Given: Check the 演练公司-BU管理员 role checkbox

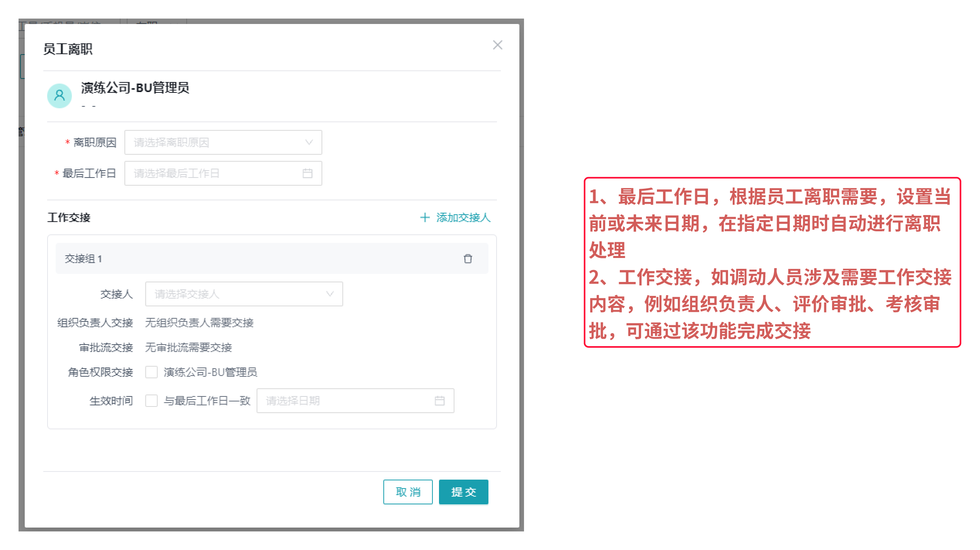Looking at the screenshot, I should click(x=151, y=372).
